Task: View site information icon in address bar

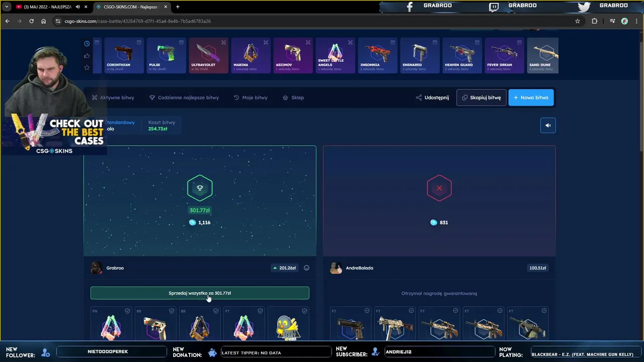Action: [58, 21]
